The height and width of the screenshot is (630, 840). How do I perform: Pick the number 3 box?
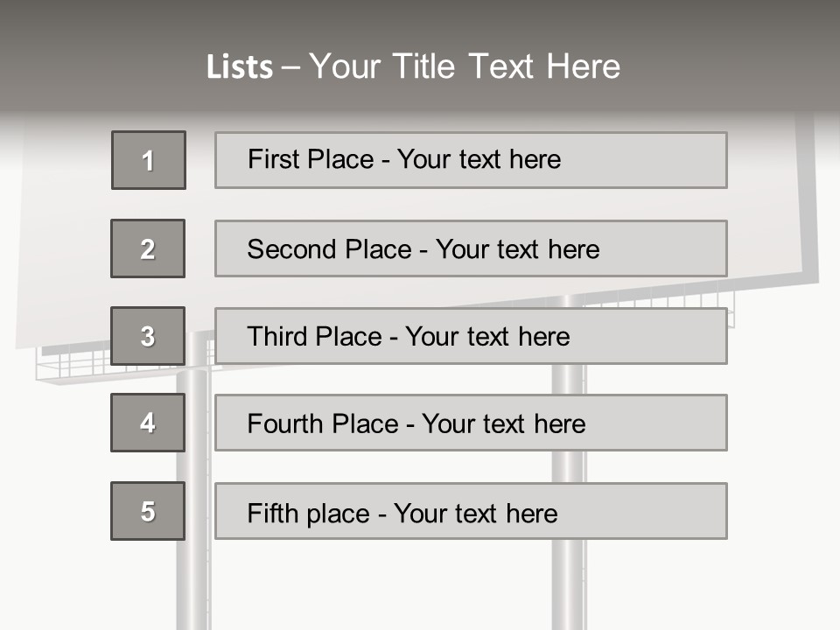point(148,336)
